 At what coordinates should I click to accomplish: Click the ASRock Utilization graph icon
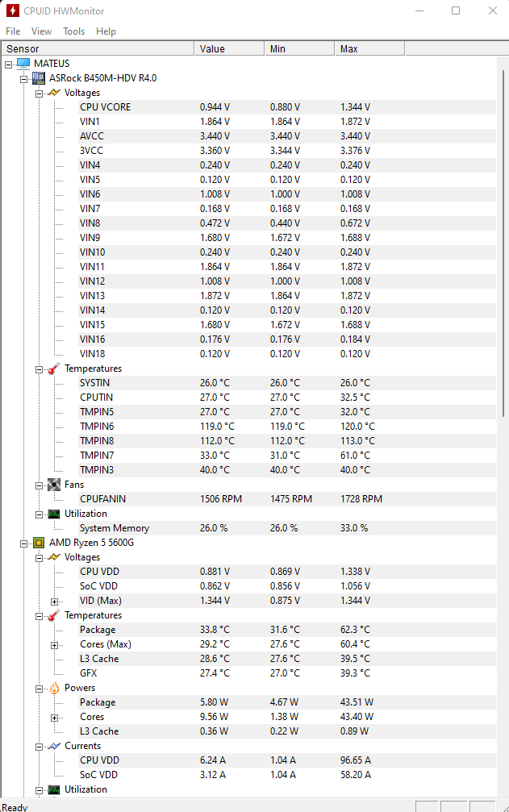pos(54,514)
